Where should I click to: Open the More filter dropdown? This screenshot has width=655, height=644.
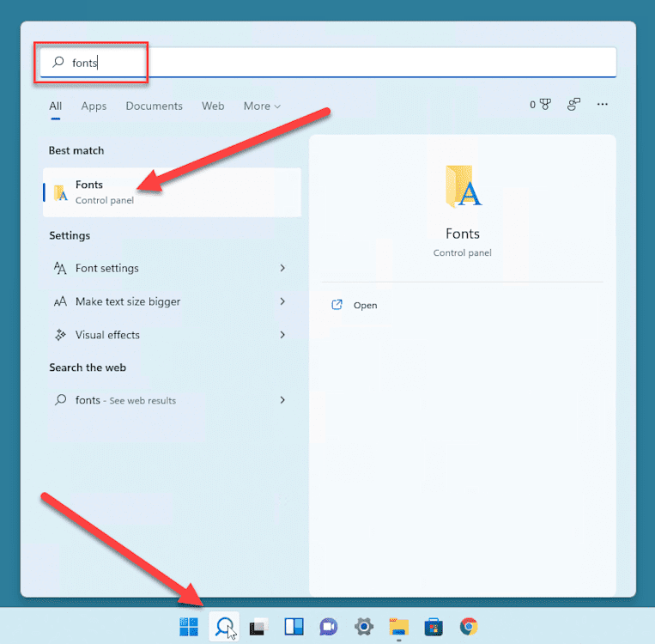pyautogui.click(x=262, y=106)
